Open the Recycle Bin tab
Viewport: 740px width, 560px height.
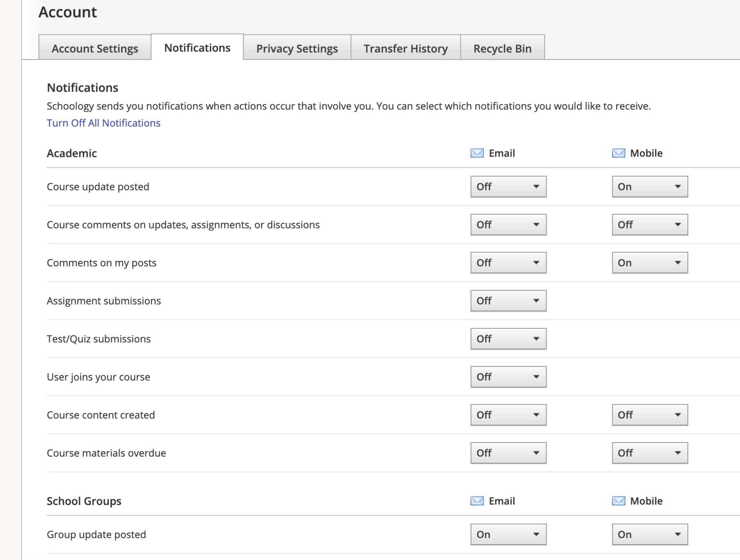tap(502, 48)
